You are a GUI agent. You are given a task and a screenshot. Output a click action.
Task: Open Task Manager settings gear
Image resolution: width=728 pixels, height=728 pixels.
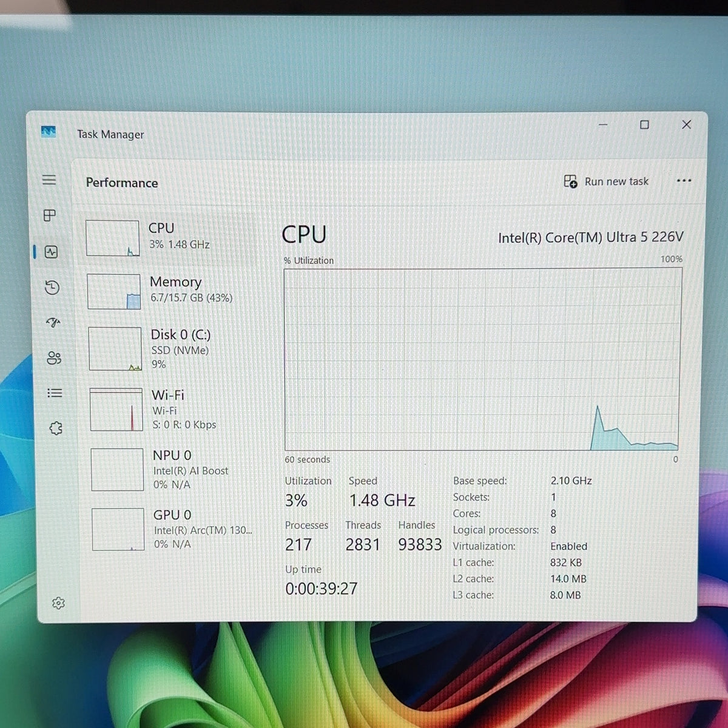click(x=58, y=602)
